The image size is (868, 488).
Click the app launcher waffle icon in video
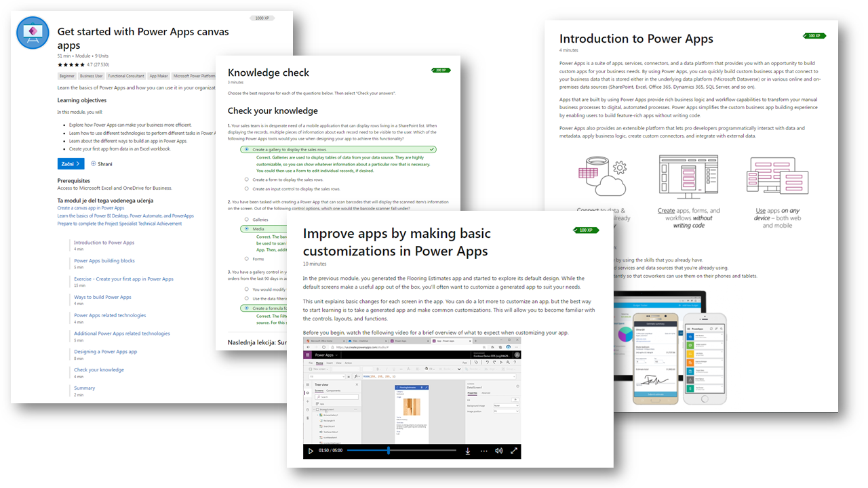[308, 354]
